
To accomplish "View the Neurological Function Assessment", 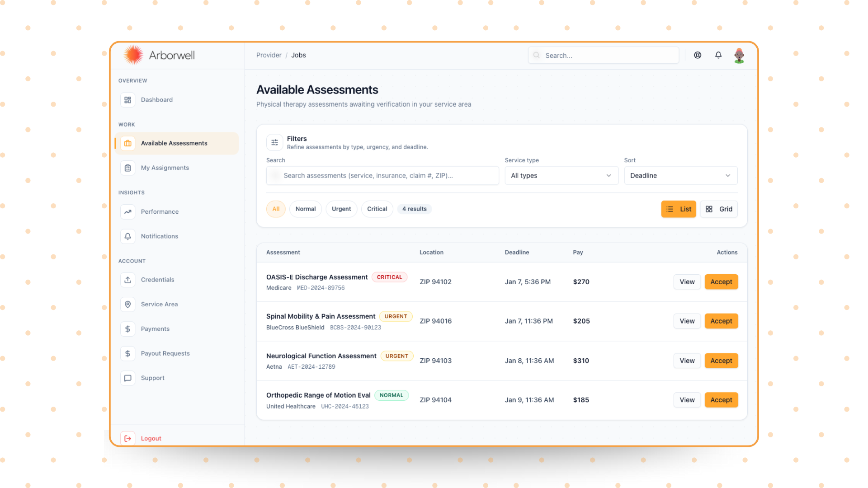I will coord(687,361).
